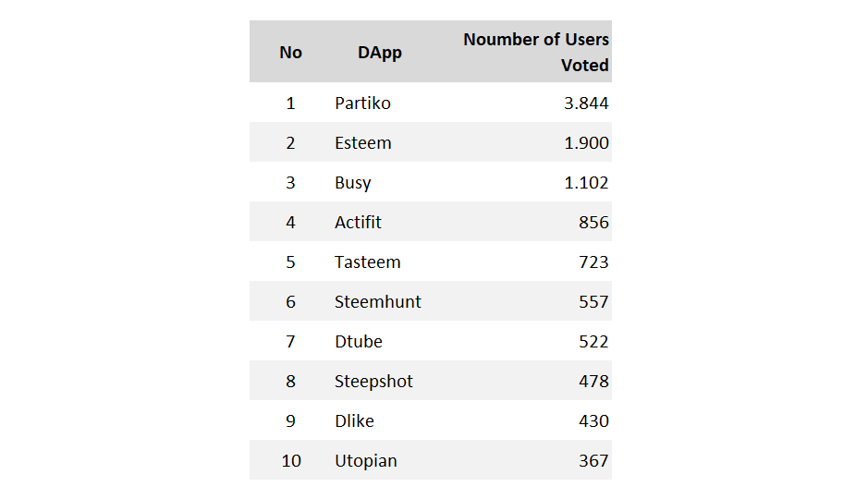Click the 'Noumber of Users Voted' header
This screenshot has height=499, width=868.
click(x=536, y=52)
